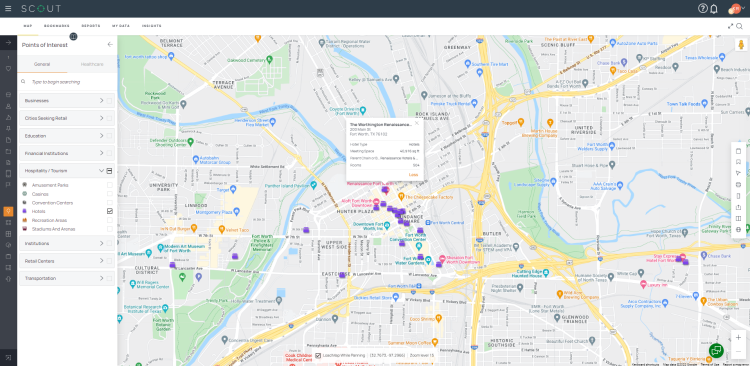
Task: Select the General tab
Action: coord(42,64)
